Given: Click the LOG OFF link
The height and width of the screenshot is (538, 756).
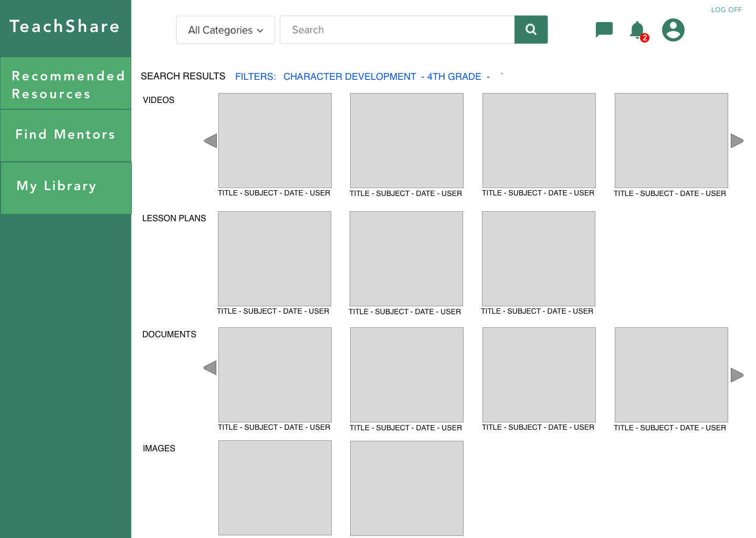Looking at the screenshot, I should point(726,10).
